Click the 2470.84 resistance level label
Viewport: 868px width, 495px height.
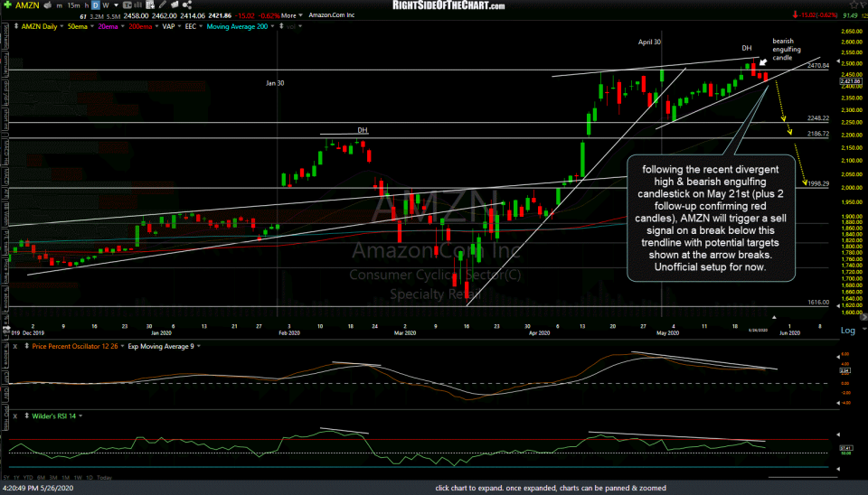pyautogui.click(x=817, y=66)
